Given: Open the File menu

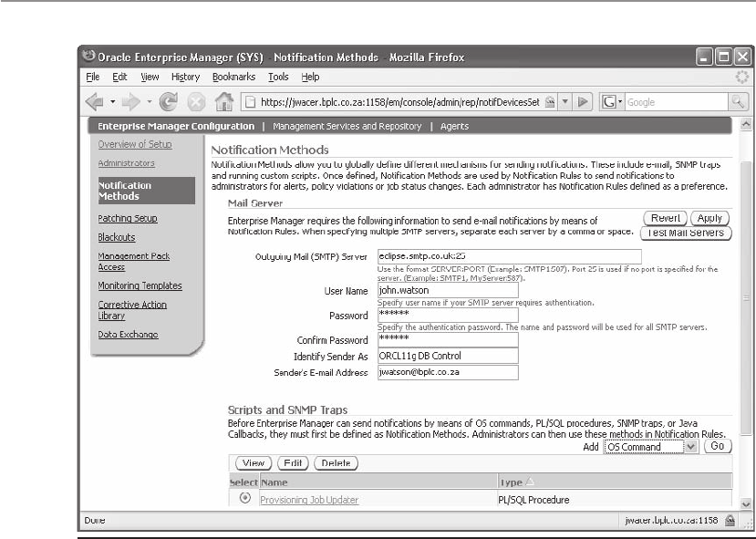Looking at the screenshot, I should point(93,77).
